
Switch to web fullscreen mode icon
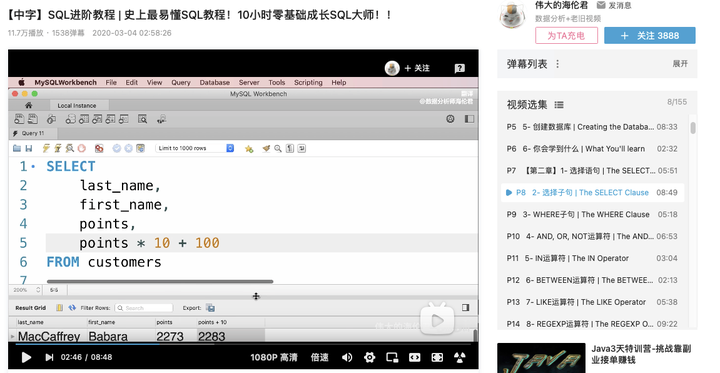click(415, 357)
